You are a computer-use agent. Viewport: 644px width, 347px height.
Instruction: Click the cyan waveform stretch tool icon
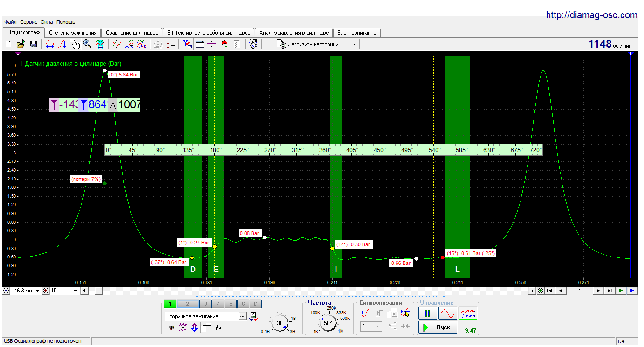[100, 44]
